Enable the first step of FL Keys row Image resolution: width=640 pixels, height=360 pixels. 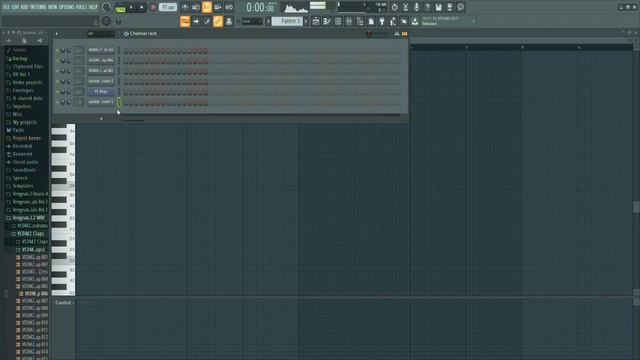126,92
